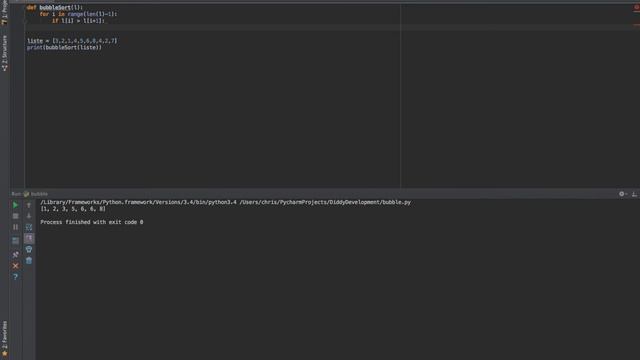Viewport: 640px width, 360px height.
Task: Hide the Run tool window
Action: click(634, 194)
